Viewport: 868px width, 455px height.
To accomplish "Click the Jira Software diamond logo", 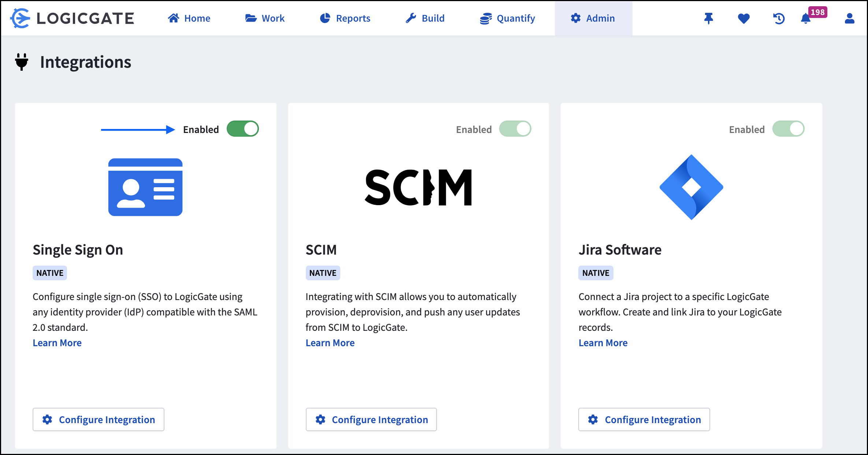I will [x=691, y=187].
